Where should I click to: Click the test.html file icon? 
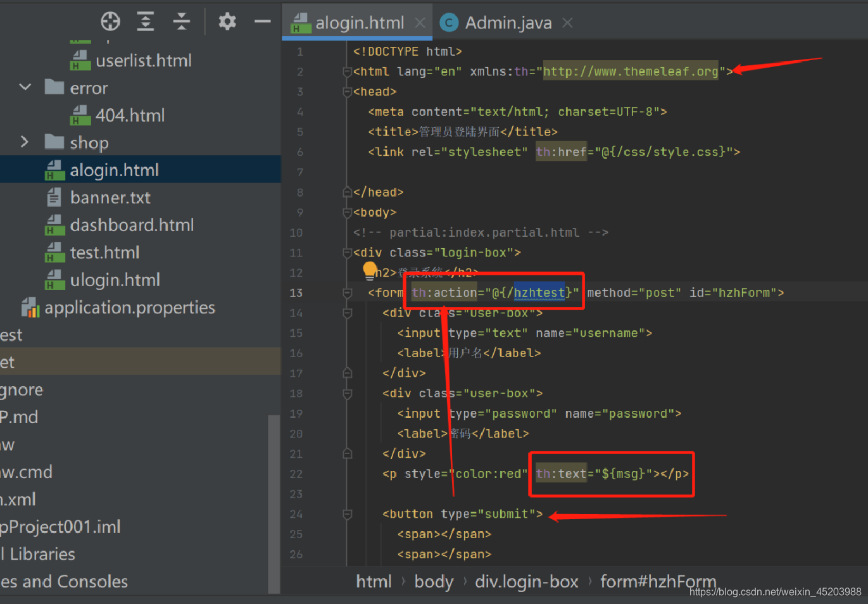pos(54,253)
